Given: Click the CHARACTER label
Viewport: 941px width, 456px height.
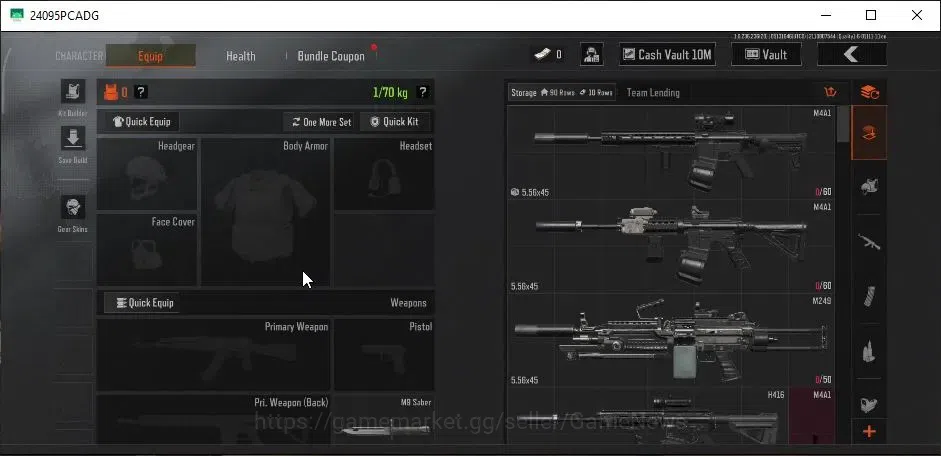Looking at the screenshot, I should pyautogui.click(x=79, y=56).
